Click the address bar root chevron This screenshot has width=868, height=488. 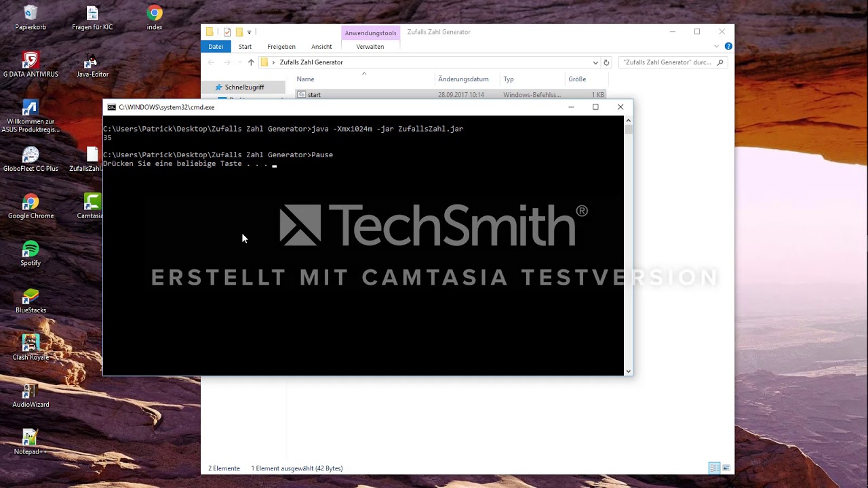(x=274, y=62)
